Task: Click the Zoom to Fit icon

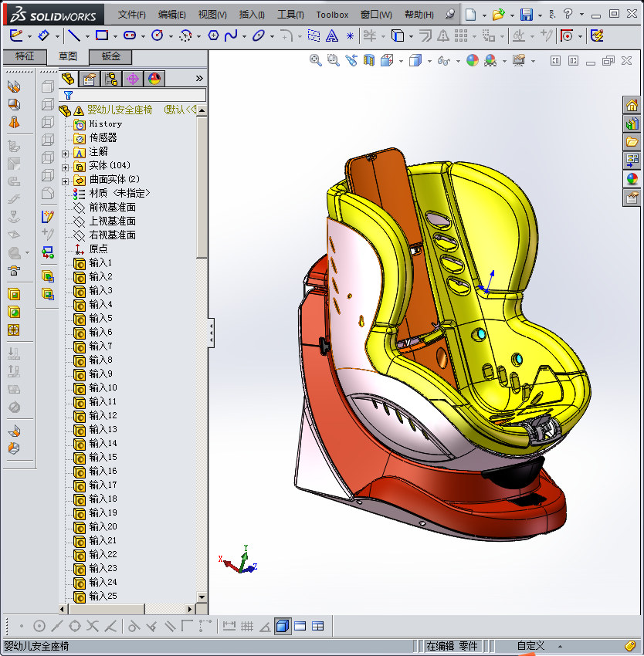Action: click(316, 61)
